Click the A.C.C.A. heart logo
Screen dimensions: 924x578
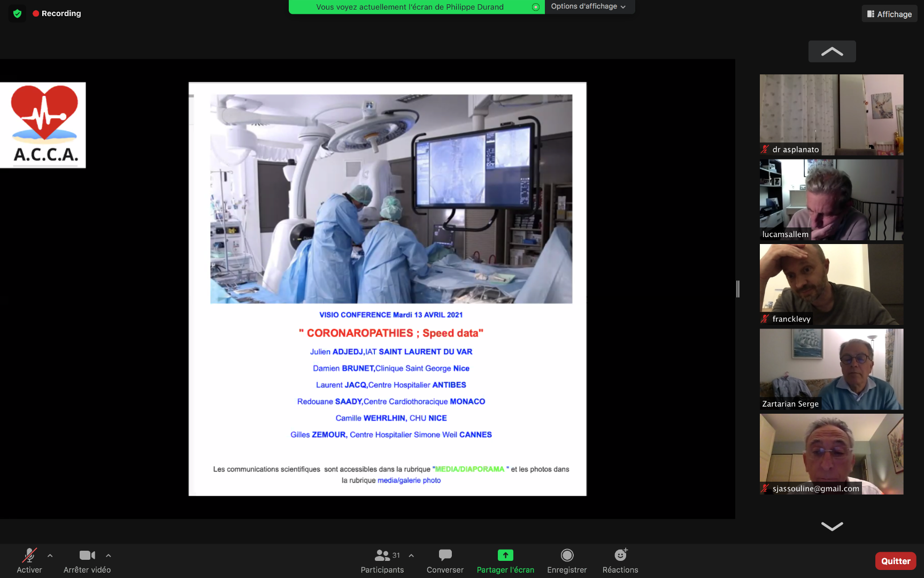(43, 125)
